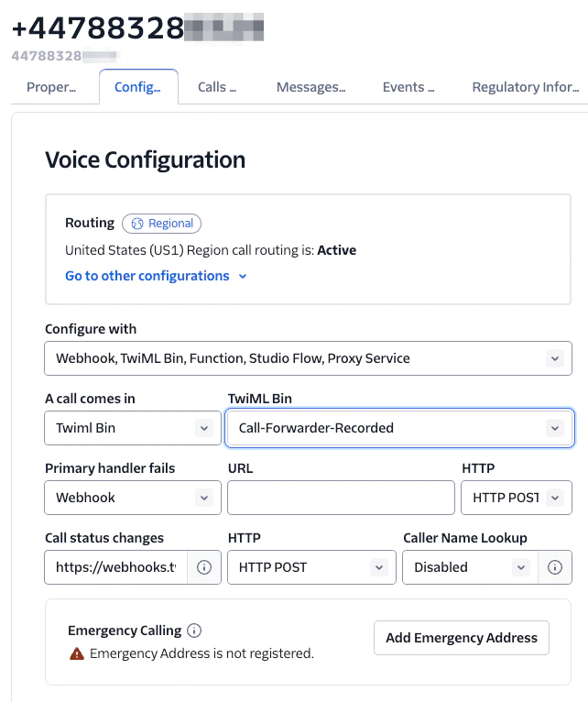Click Go to other configurations link

[147, 276]
